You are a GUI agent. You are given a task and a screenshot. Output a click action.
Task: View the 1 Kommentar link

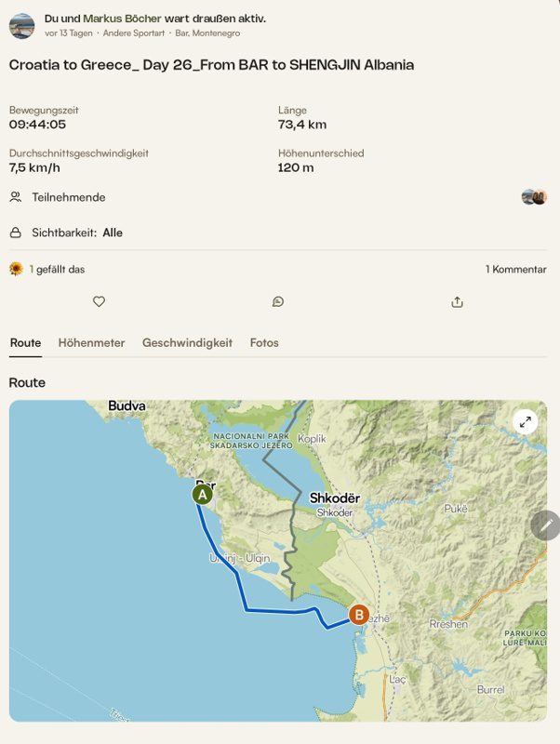coord(516,269)
